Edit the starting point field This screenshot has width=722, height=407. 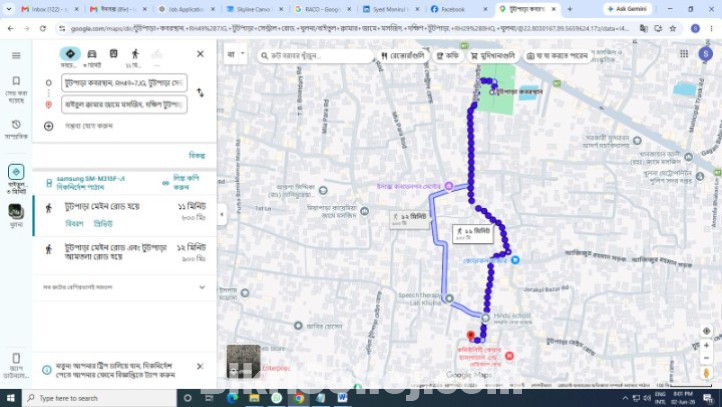[124, 83]
